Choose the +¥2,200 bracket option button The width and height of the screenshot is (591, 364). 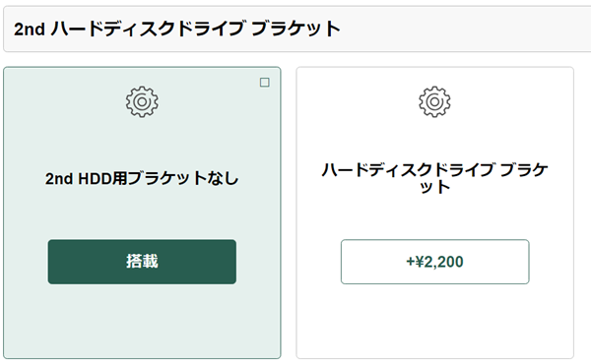tap(435, 262)
